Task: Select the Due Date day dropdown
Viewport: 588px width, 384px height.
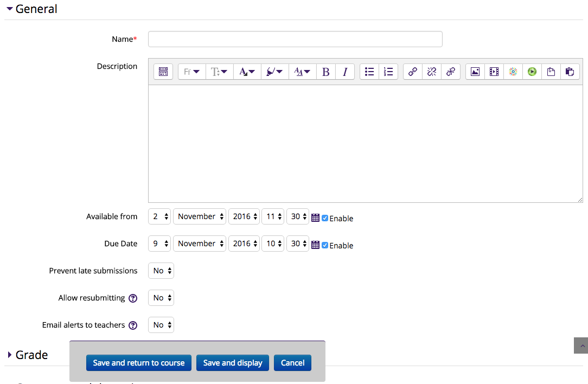Action: 159,244
